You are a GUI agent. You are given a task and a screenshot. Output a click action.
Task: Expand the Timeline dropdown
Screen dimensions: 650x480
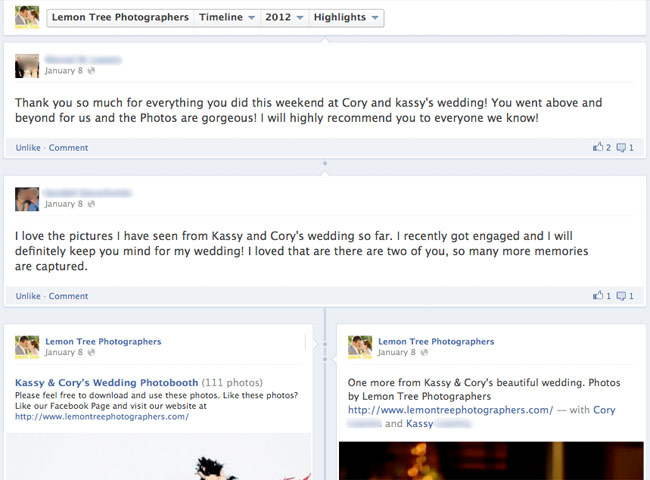coord(227,17)
